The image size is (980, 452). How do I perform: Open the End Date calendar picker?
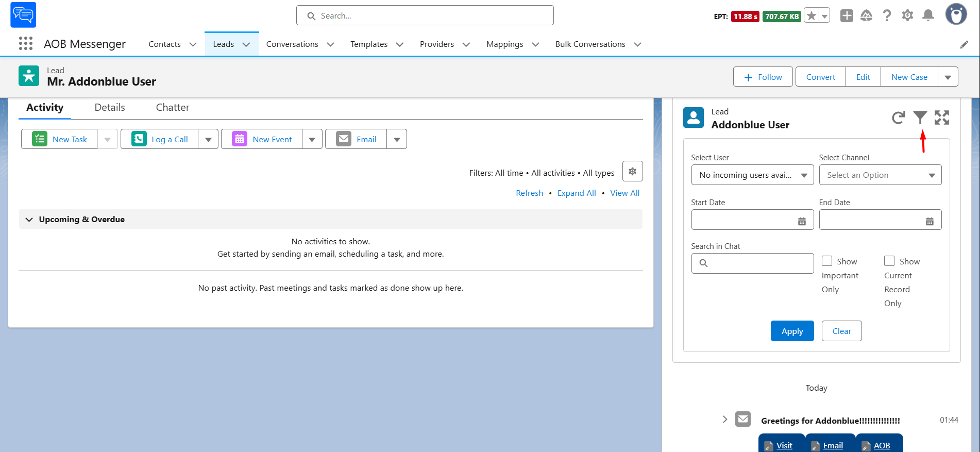(x=930, y=222)
